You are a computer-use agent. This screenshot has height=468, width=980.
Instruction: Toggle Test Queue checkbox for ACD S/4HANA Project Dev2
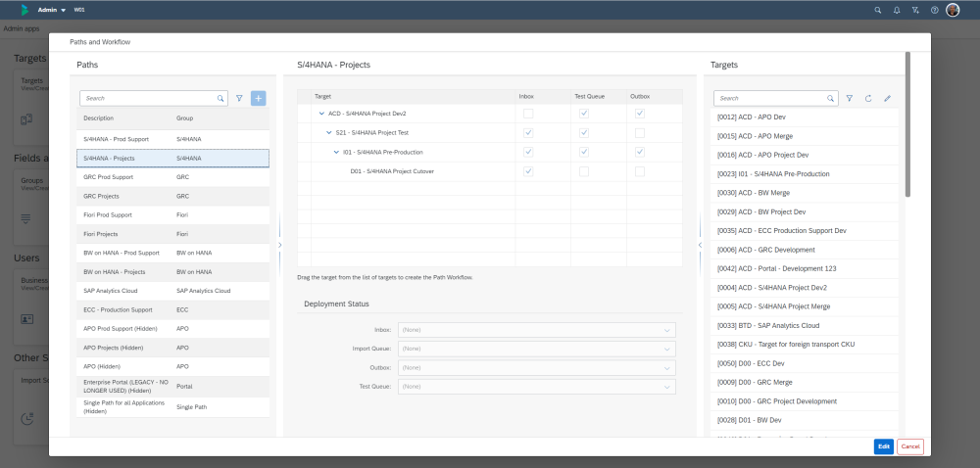(584, 114)
